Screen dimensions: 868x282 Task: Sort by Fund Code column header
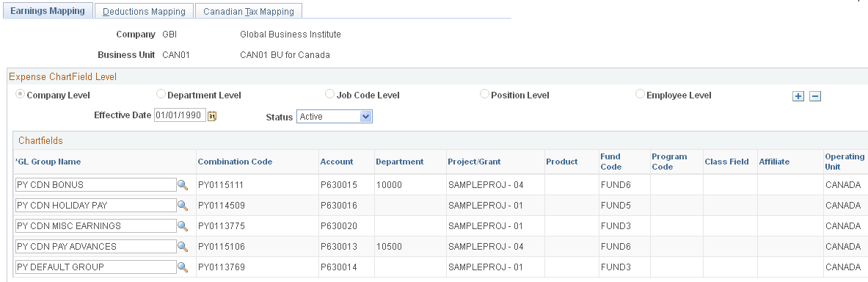point(610,162)
